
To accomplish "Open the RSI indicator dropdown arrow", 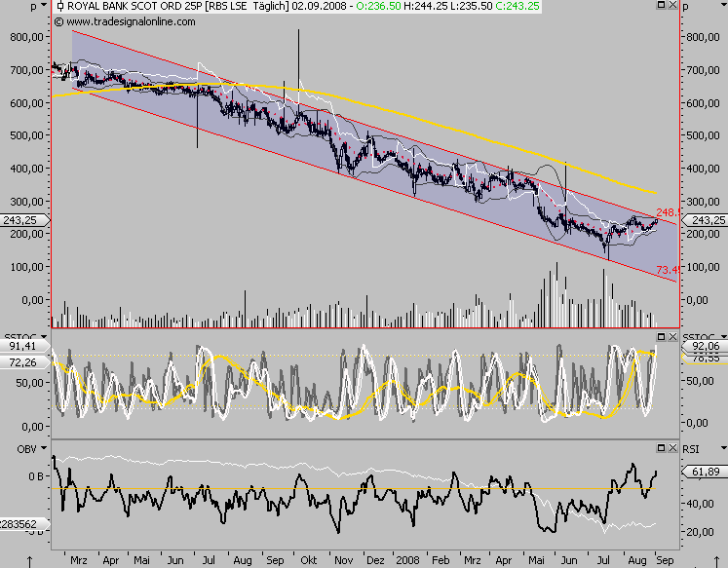I will pos(723,448).
